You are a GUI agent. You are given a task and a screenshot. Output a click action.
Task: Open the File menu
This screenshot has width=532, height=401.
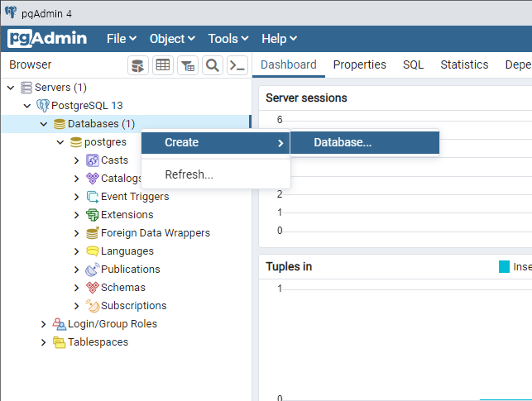(x=122, y=39)
